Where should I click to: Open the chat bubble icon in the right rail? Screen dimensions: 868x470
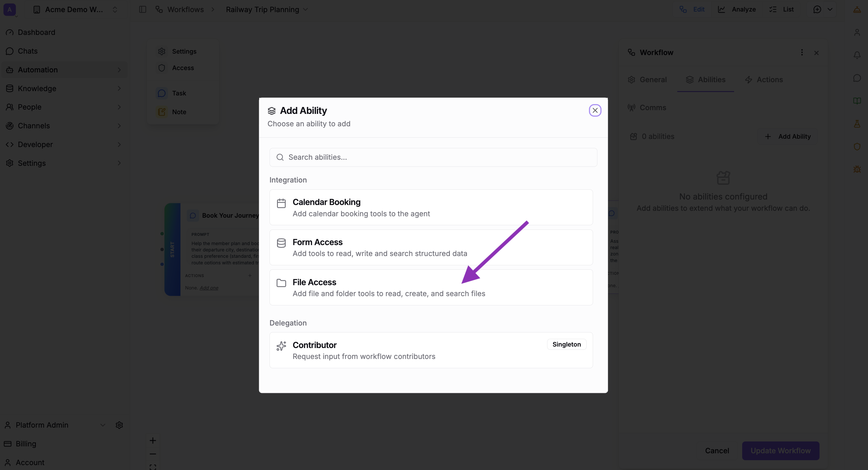[858, 78]
